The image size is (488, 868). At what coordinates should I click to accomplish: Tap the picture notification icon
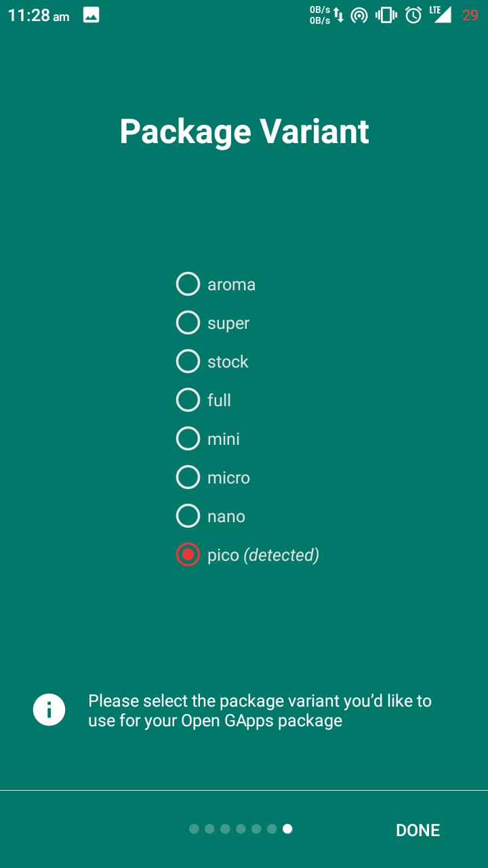(91, 16)
